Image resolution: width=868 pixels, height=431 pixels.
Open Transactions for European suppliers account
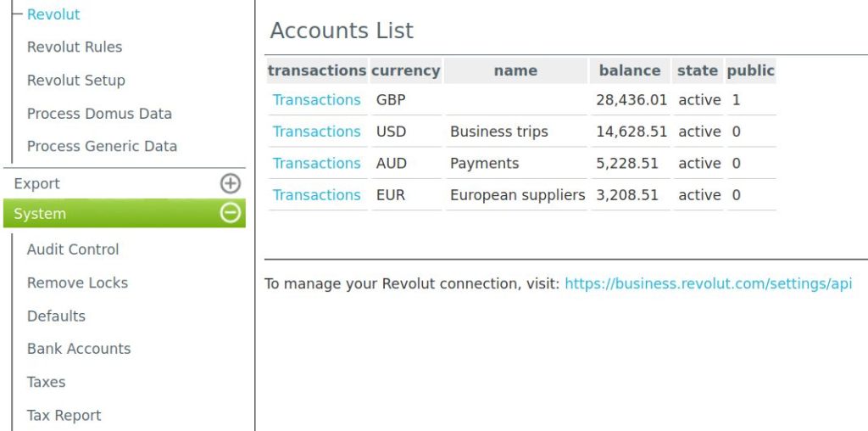click(x=316, y=195)
